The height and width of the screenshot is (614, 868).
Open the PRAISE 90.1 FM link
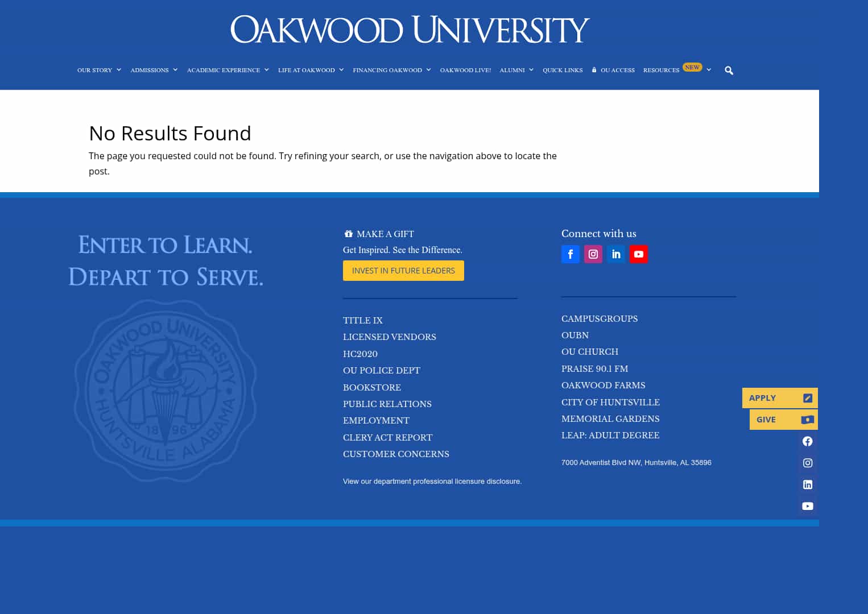click(595, 368)
